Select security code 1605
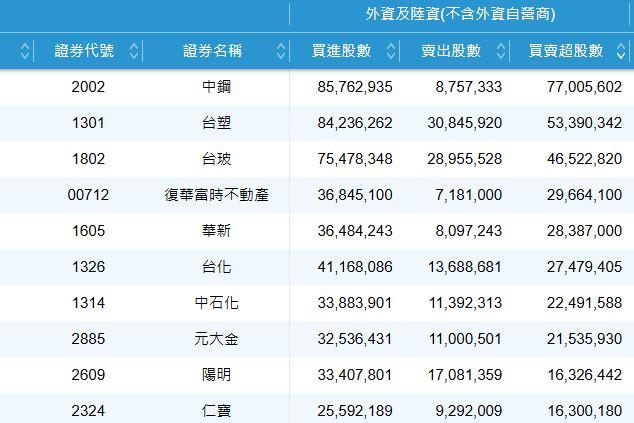Screen dimensions: 634x423 click(x=88, y=231)
